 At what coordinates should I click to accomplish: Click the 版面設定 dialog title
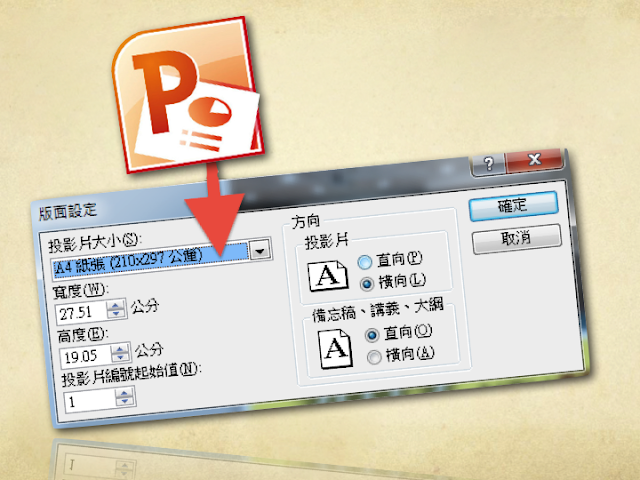point(68,211)
